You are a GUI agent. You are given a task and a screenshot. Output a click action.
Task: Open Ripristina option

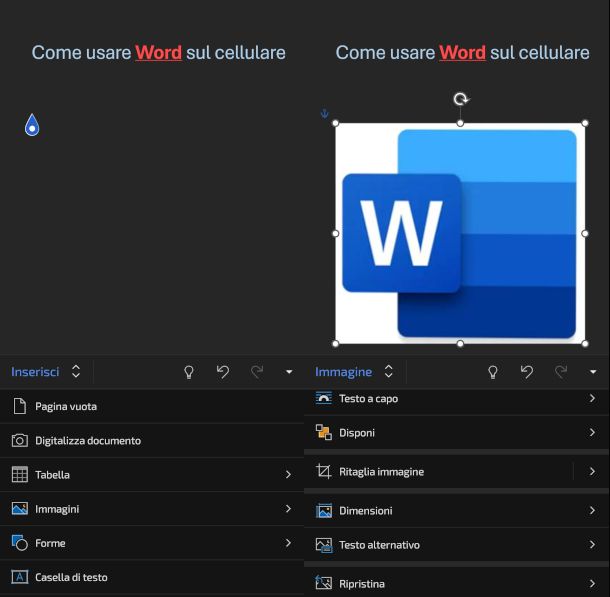tap(457, 584)
